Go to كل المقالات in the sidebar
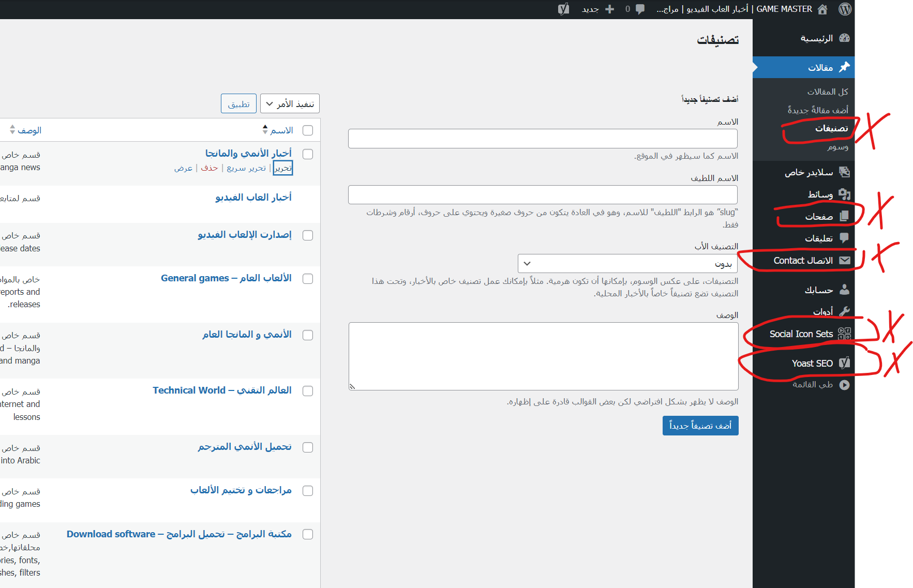 (828, 92)
